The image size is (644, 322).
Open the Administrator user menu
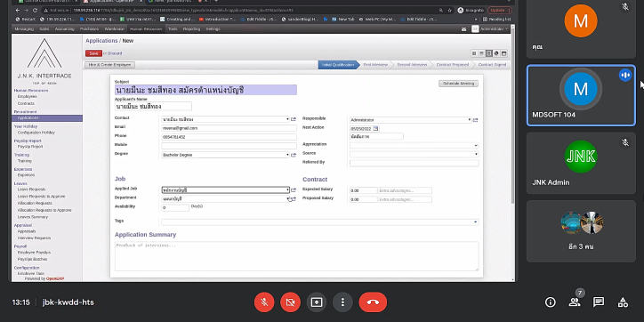click(490, 29)
